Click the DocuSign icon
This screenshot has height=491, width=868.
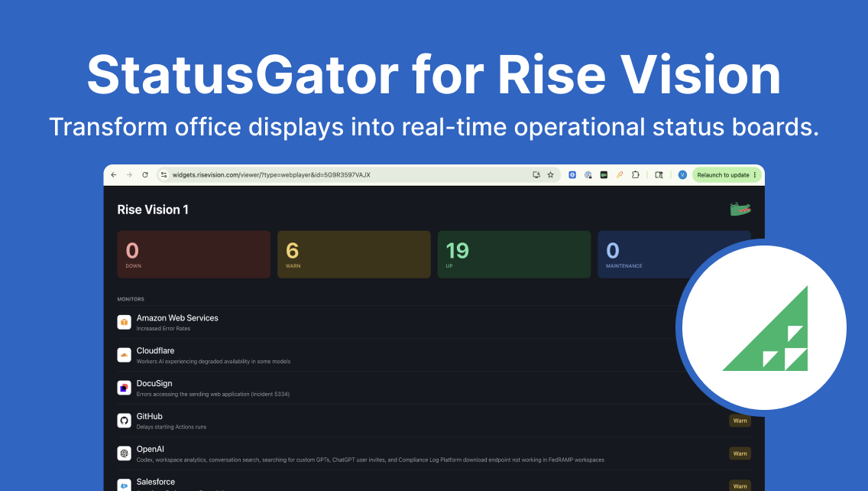point(124,387)
